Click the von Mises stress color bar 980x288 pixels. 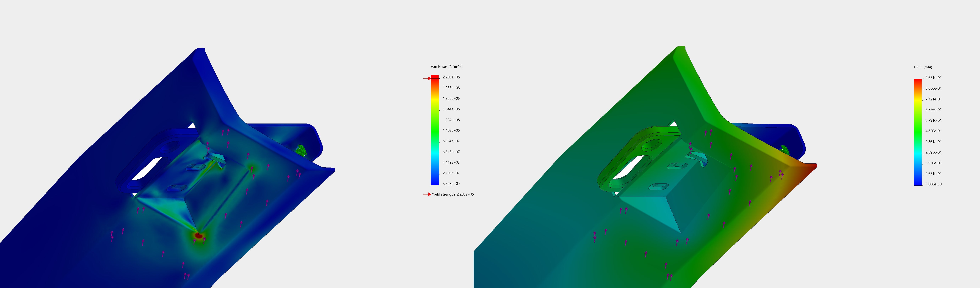pos(435,130)
